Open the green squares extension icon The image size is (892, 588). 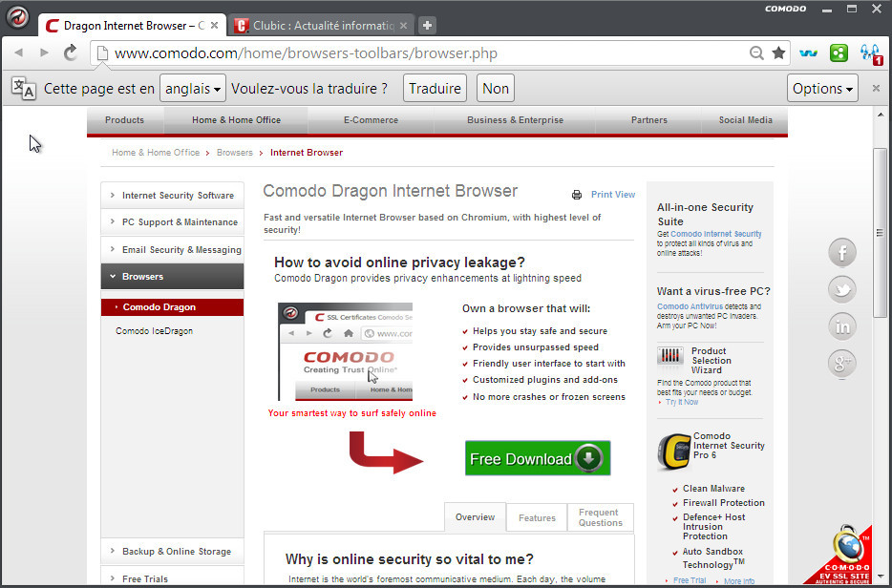(839, 52)
